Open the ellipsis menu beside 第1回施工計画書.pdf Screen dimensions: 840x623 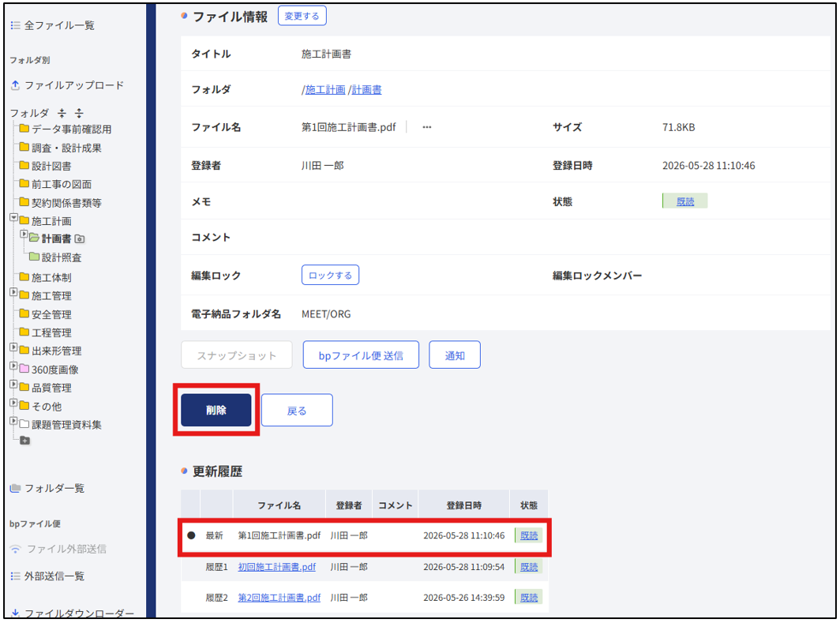(427, 127)
